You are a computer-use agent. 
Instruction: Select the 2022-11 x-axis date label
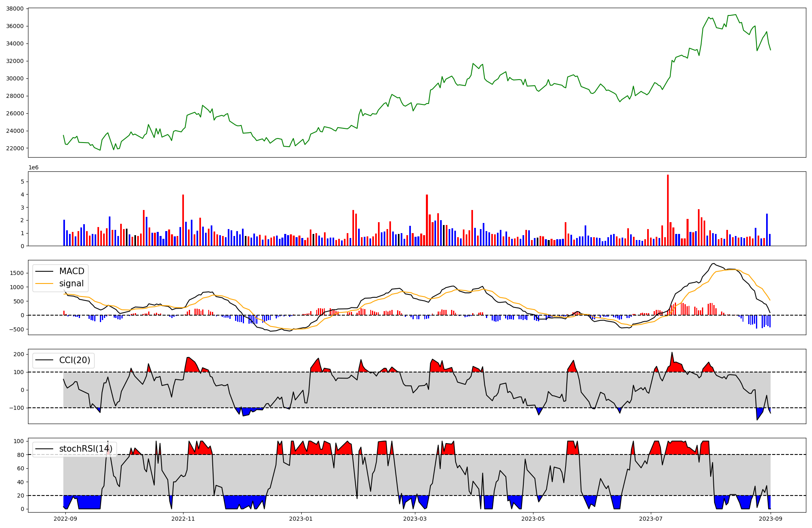click(183, 519)
